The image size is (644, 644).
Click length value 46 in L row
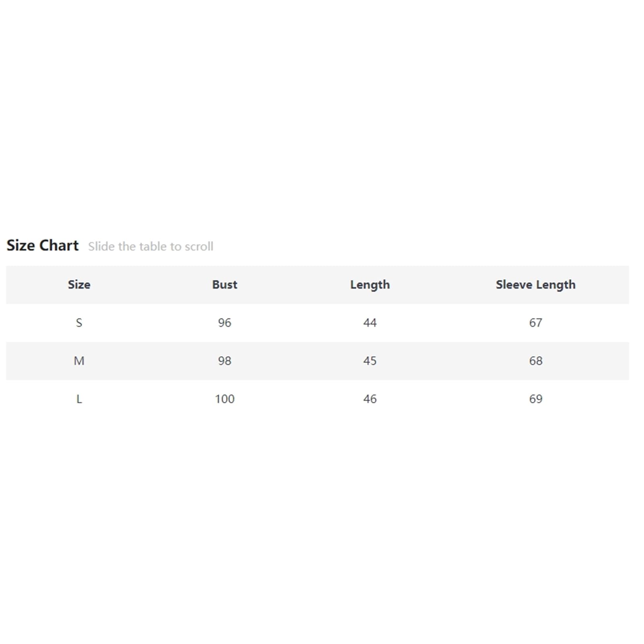tap(370, 399)
